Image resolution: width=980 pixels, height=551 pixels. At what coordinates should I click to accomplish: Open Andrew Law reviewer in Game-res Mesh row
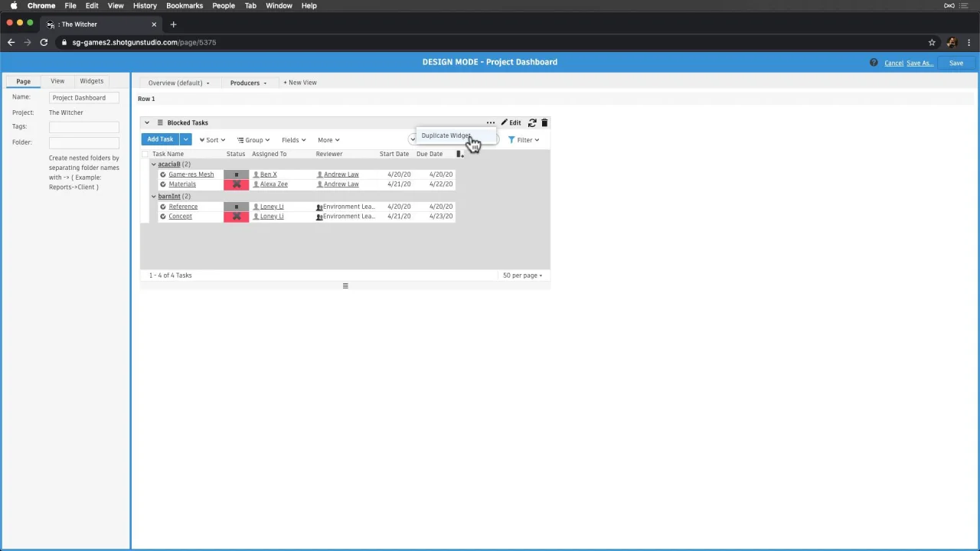(341, 174)
